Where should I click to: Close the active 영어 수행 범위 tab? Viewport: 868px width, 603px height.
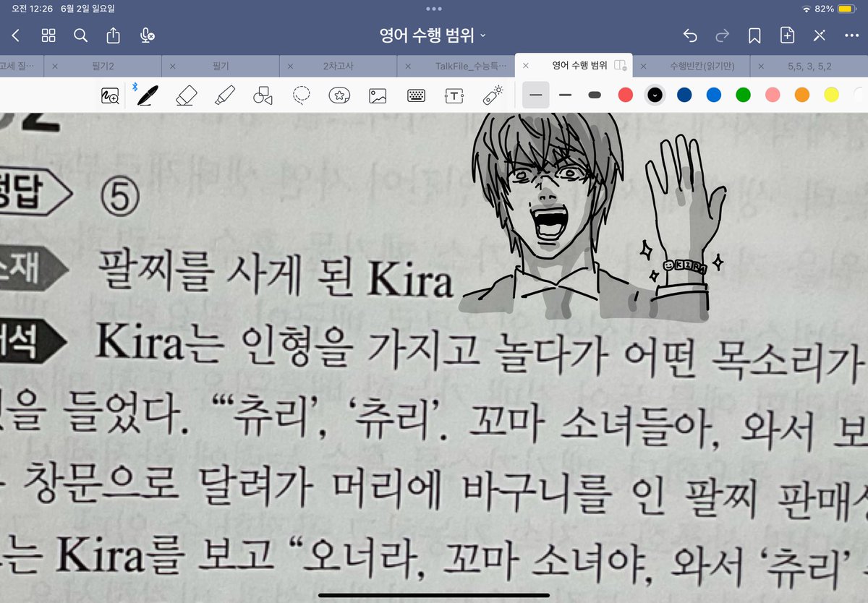[526, 65]
